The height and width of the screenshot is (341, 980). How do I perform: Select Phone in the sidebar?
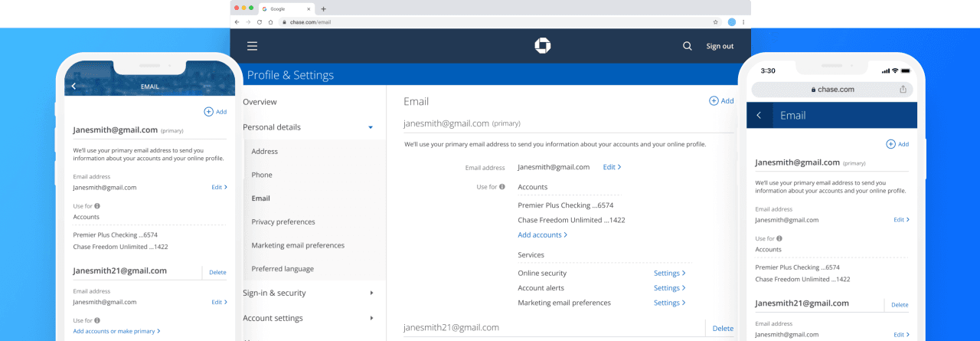(x=262, y=175)
